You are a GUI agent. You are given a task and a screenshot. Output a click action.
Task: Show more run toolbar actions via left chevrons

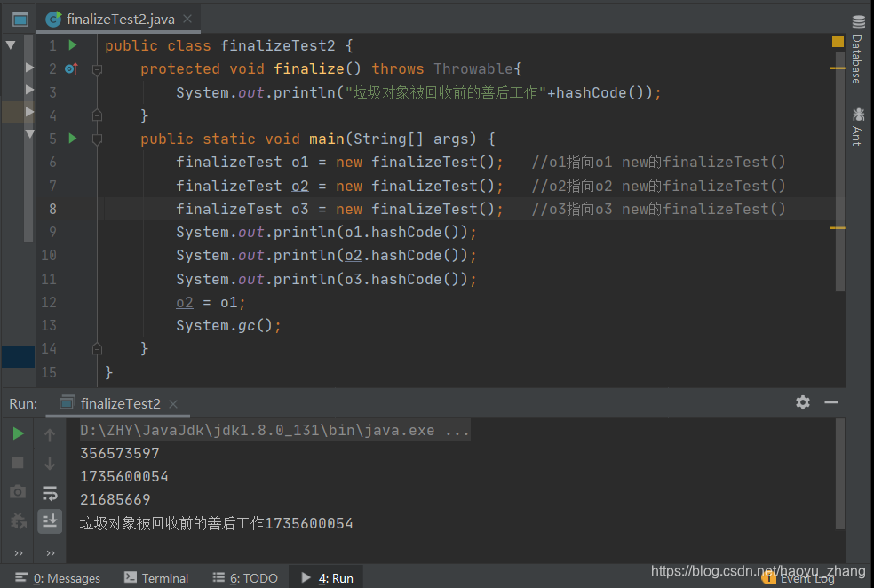[x=19, y=552]
